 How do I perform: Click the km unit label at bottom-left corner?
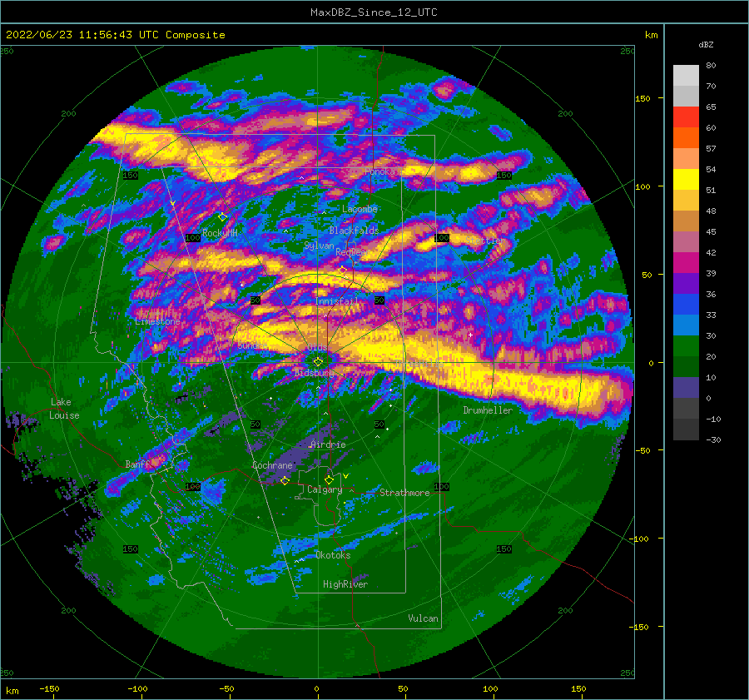tap(12, 692)
